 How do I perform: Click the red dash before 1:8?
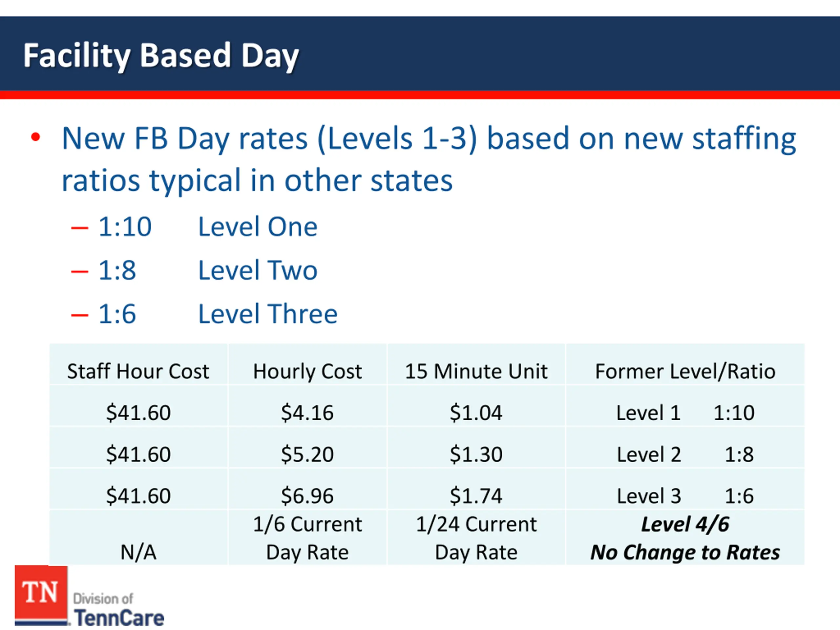point(80,271)
